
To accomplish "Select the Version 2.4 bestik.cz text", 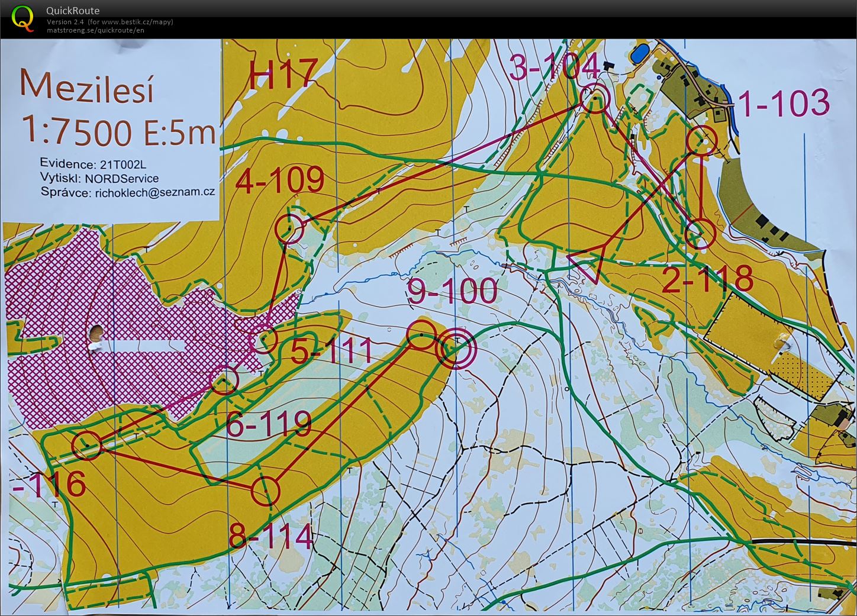I will pyautogui.click(x=110, y=22).
